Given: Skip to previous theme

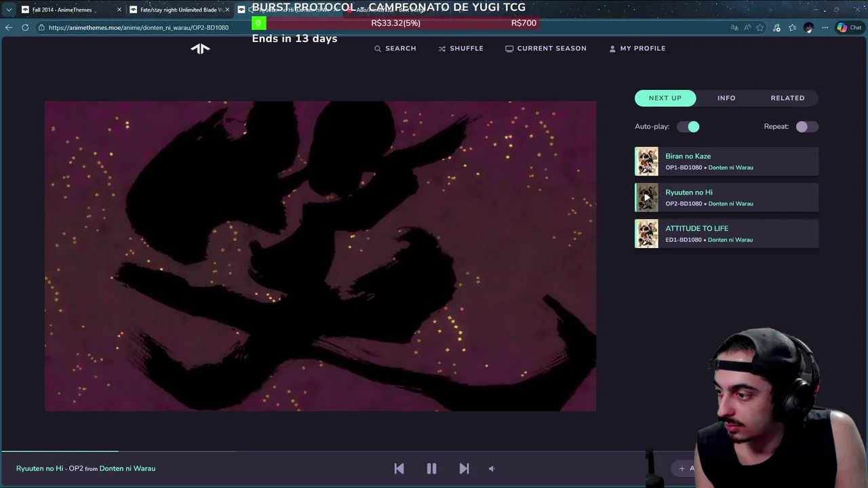Looking at the screenshot, I should tap(399, 468).
